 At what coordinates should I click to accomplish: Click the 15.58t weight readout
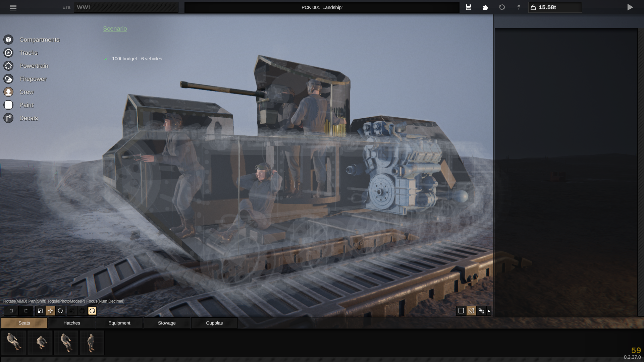click(555, 7)
